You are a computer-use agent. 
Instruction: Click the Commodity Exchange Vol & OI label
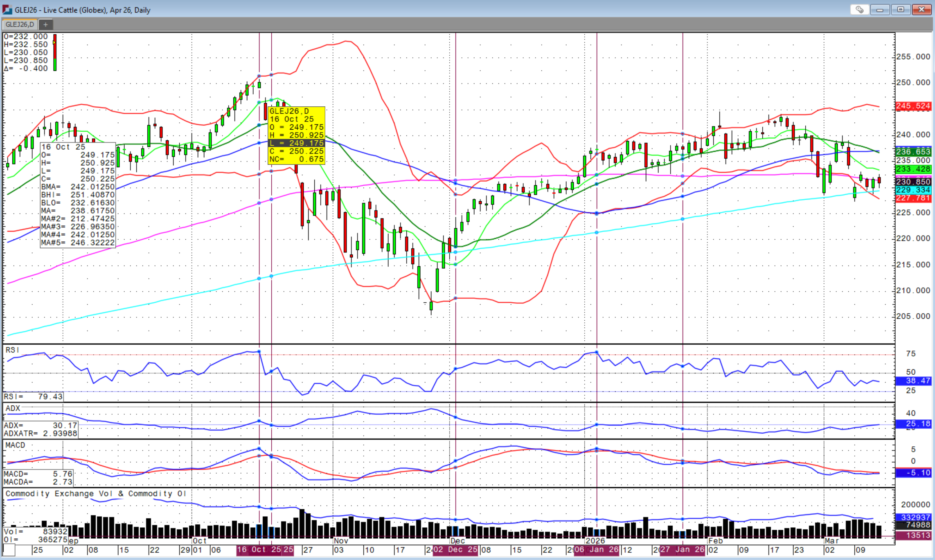coord(96,494)
